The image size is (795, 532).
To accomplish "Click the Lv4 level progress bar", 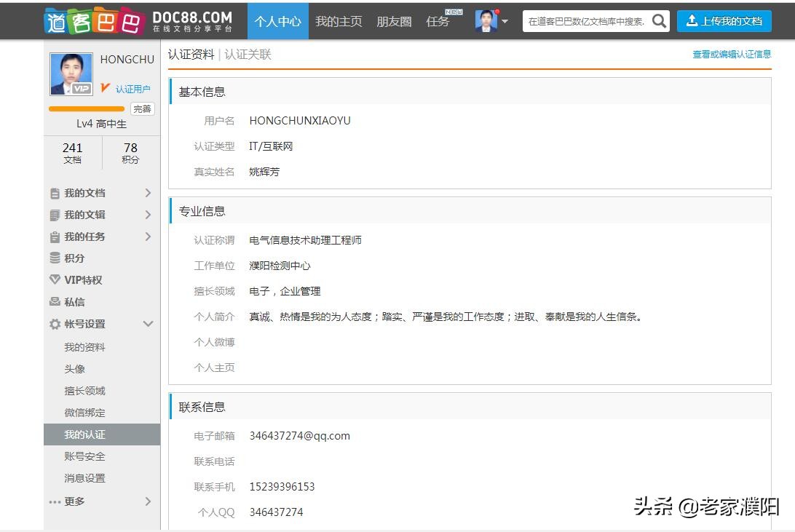I will [87, 108].
